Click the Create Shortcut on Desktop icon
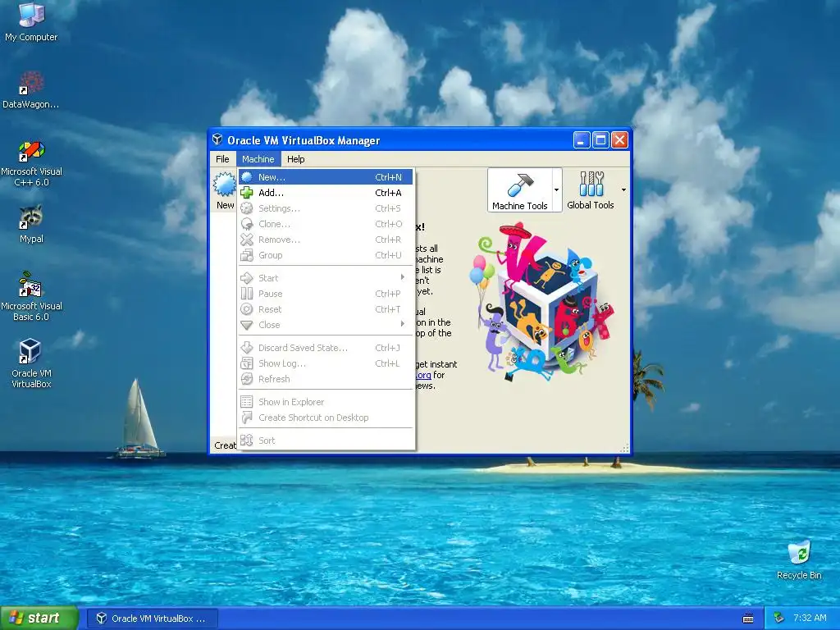840x630 pixels. [x=246, y=418]
